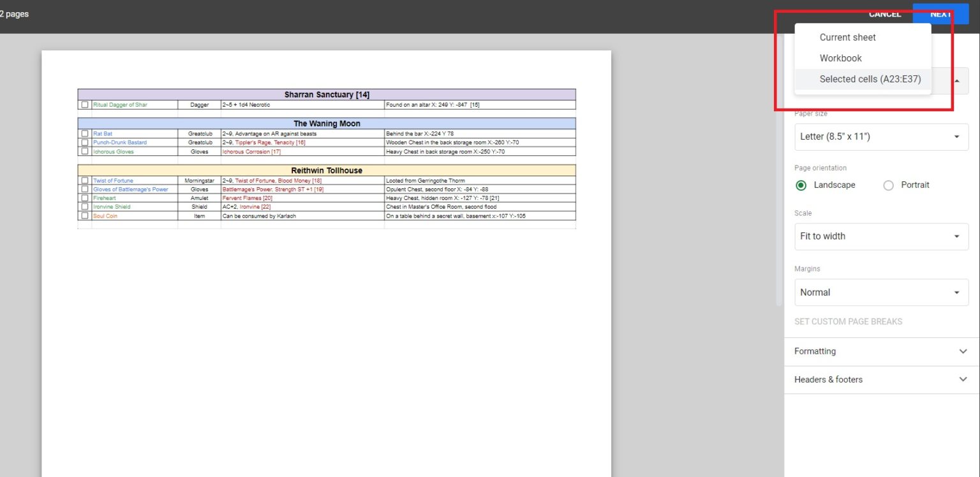Click the 'Behind the bar' location cell
The height and width of the screenshot is (477, 980).
click(480, 133)
